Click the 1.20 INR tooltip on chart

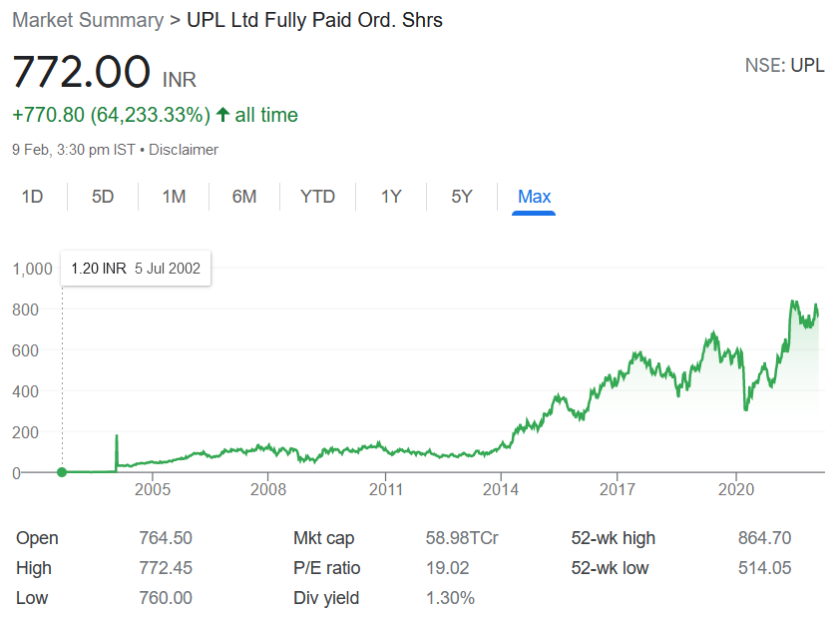(x=136, y=269)
